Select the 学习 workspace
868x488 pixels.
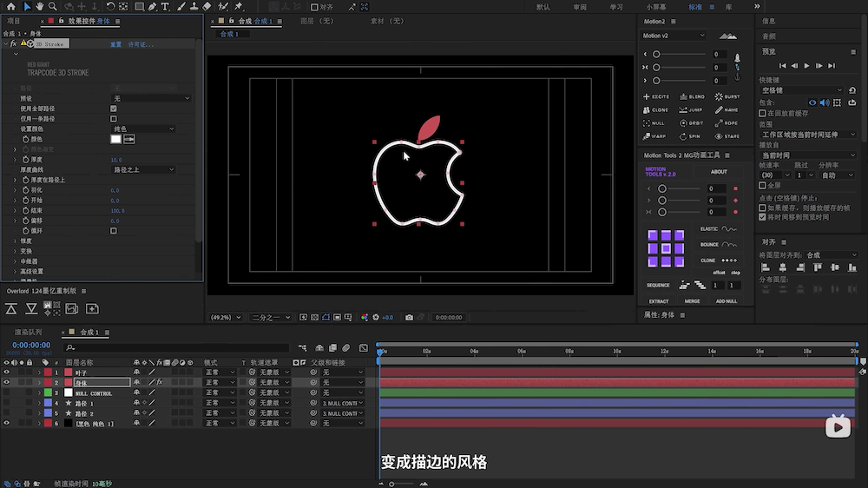(616, 7)
